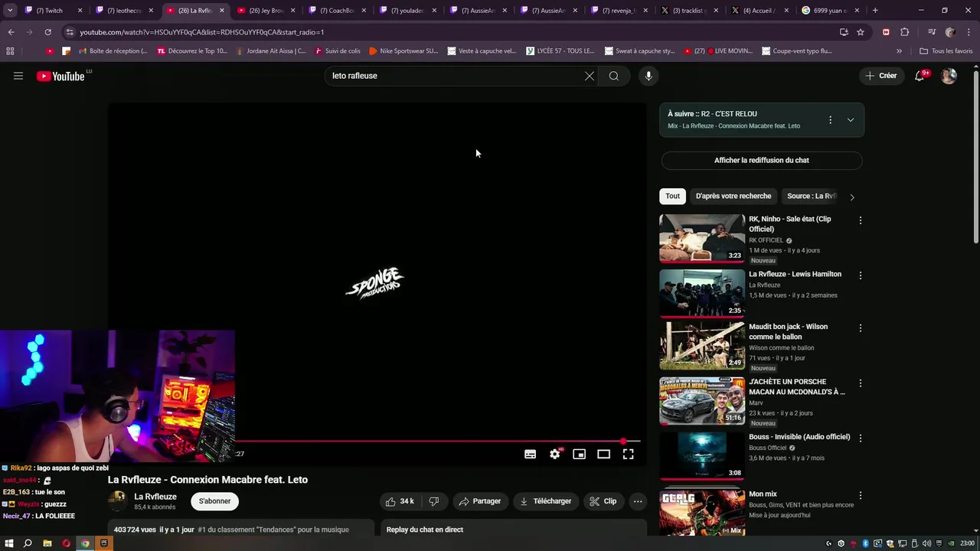The height and width of the screenshot is (551, 980).
Task: Dislike the video with thumbs down
Action: (x=434, y=501)
